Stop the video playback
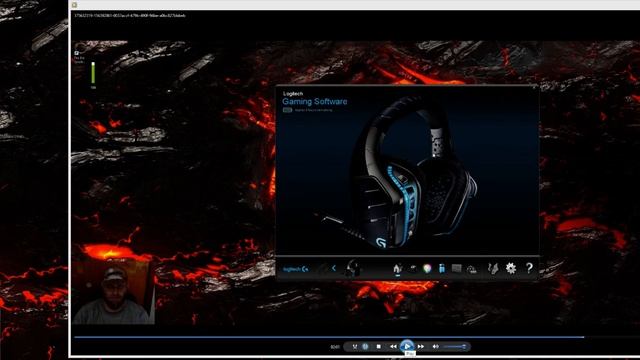640x360 pixels. [378, 347]
